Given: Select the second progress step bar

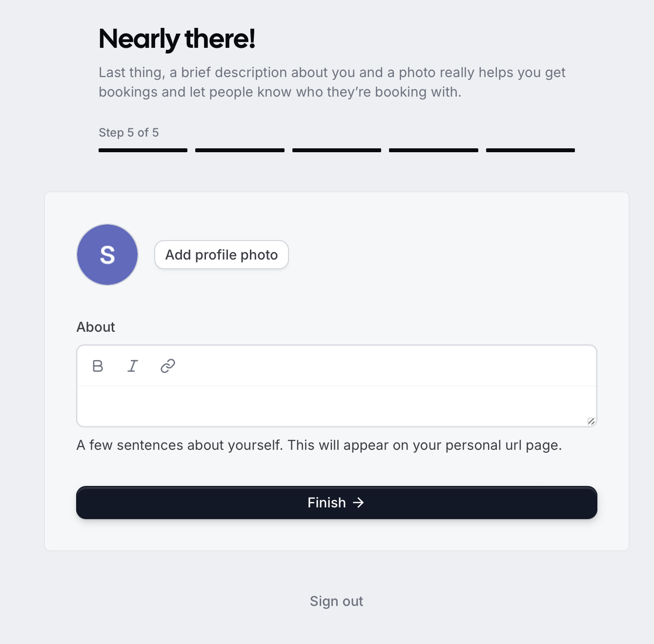Looking at the screenshot, I should 240,150.
